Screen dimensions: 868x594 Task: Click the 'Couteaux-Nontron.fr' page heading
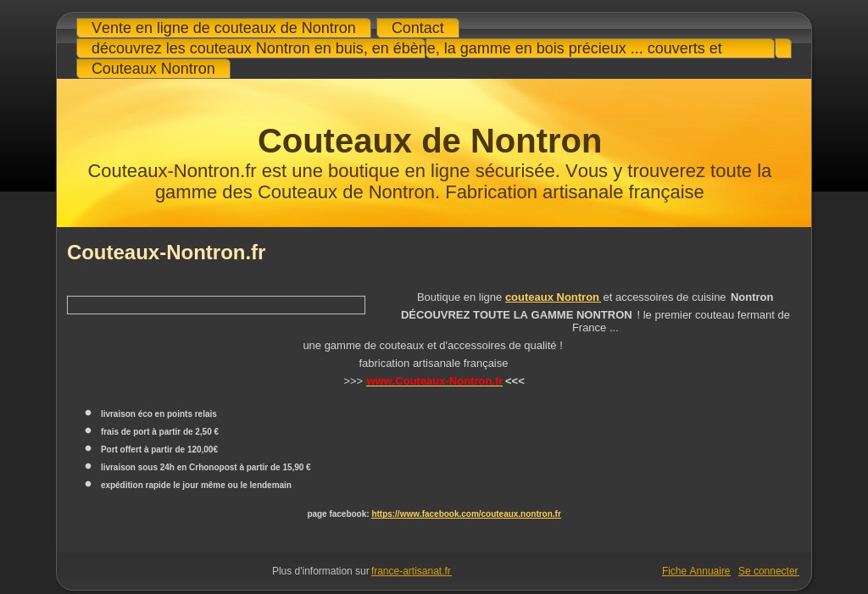166,253
